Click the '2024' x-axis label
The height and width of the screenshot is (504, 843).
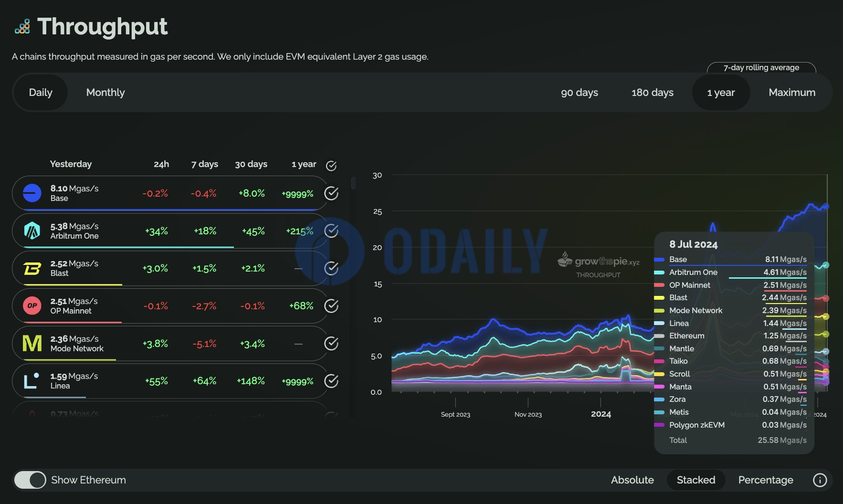tap(601, 414)
